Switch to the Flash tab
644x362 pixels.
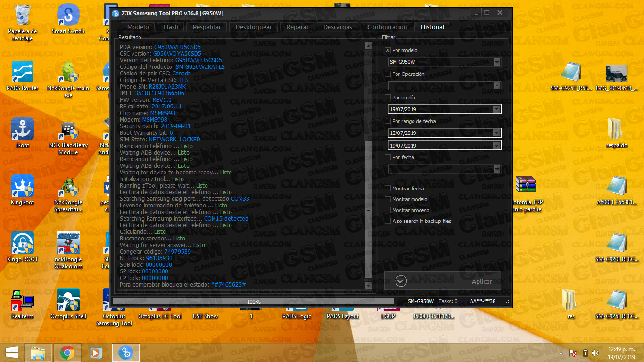[x=171, y=27]
